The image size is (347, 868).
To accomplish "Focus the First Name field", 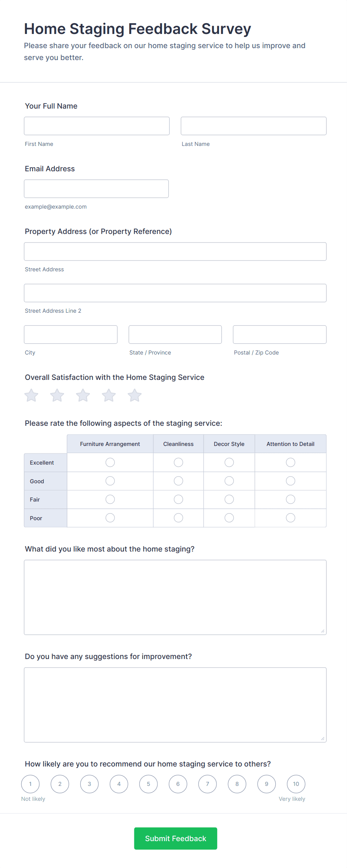I will click(x=97, y=126).
